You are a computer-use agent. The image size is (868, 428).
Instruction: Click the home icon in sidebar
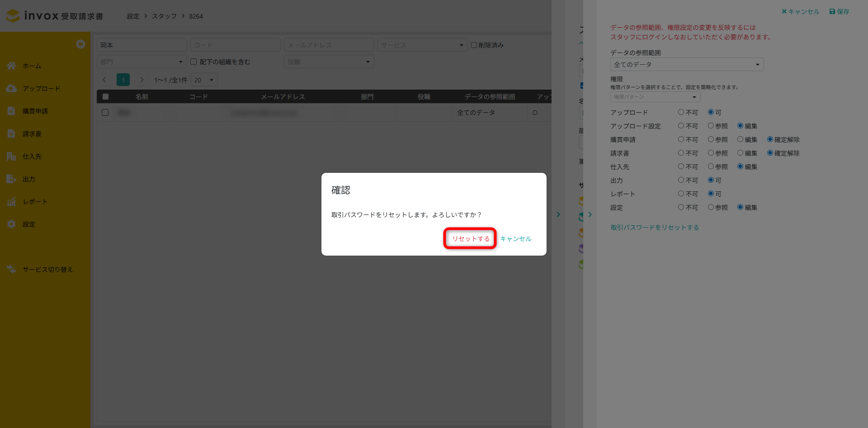click(x=11, y=66)
